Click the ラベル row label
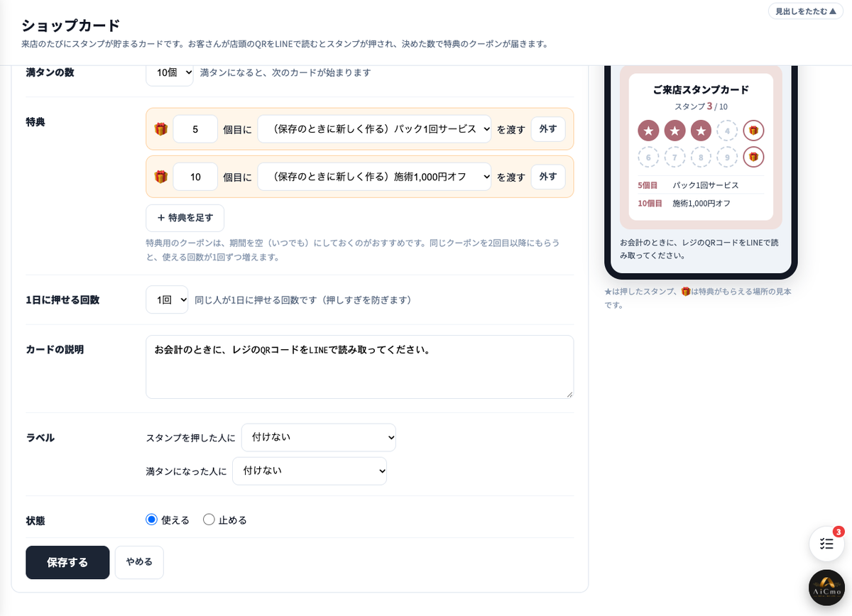Screen dimensions: 852x616 (40, 438)
